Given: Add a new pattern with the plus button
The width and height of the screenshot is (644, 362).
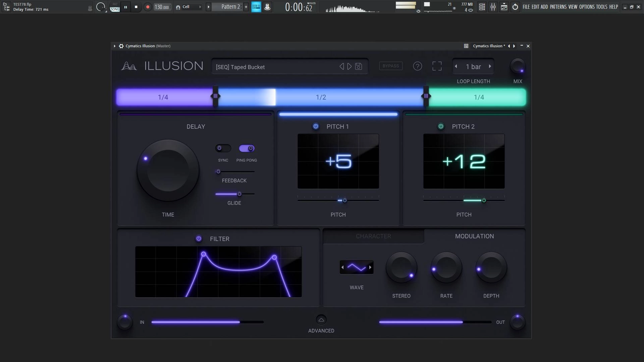Looking at the screenshot, I should pos(246,7).
